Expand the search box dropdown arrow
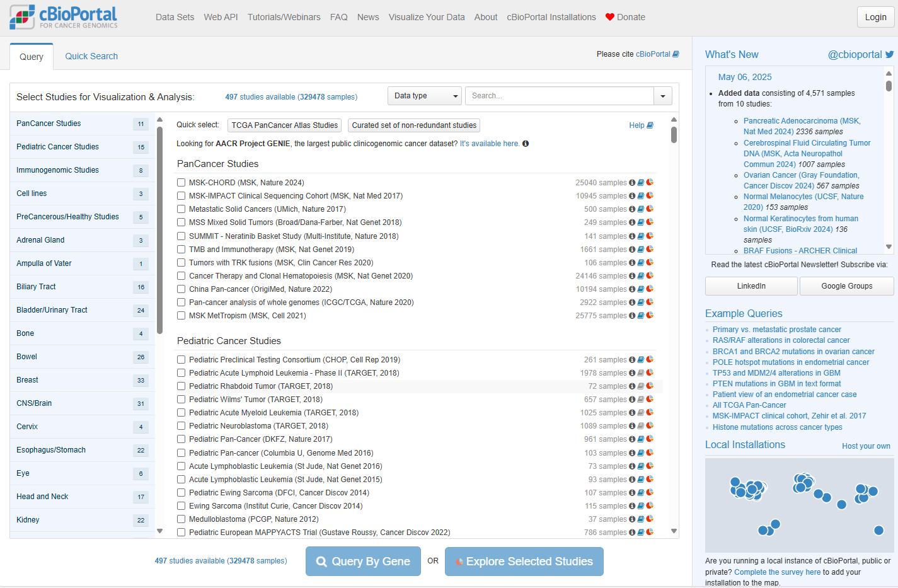This screenshot has height=588, width=898. (663, 96)
